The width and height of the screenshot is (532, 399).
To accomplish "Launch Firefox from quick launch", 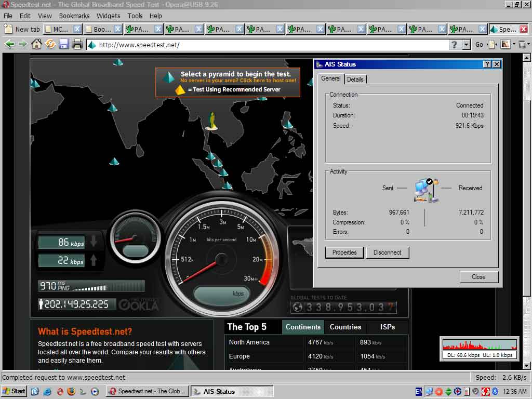I will pos(71,391).
